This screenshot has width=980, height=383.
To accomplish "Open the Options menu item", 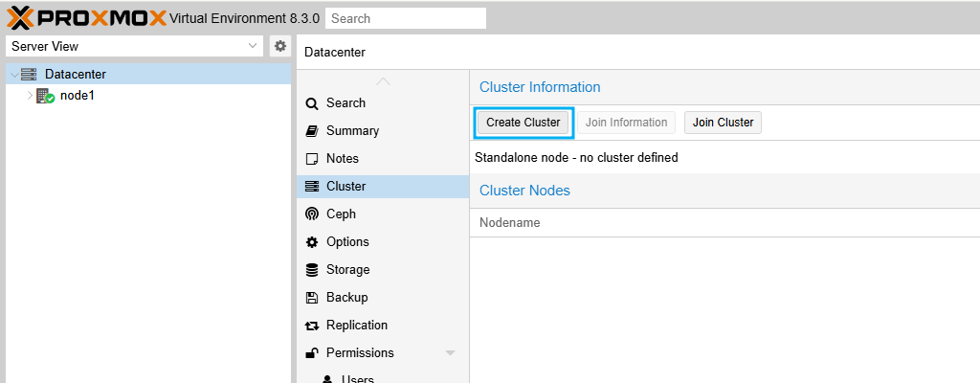I will coord(383,241).
